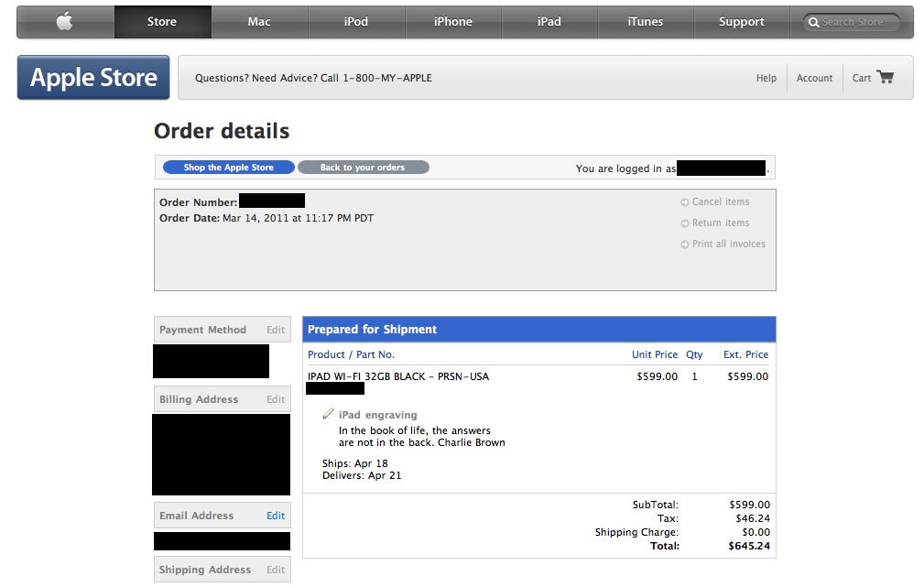Click the engraving text about Charlie Brown
This screenshot has height=587, width=924.
tap(422, 437)
